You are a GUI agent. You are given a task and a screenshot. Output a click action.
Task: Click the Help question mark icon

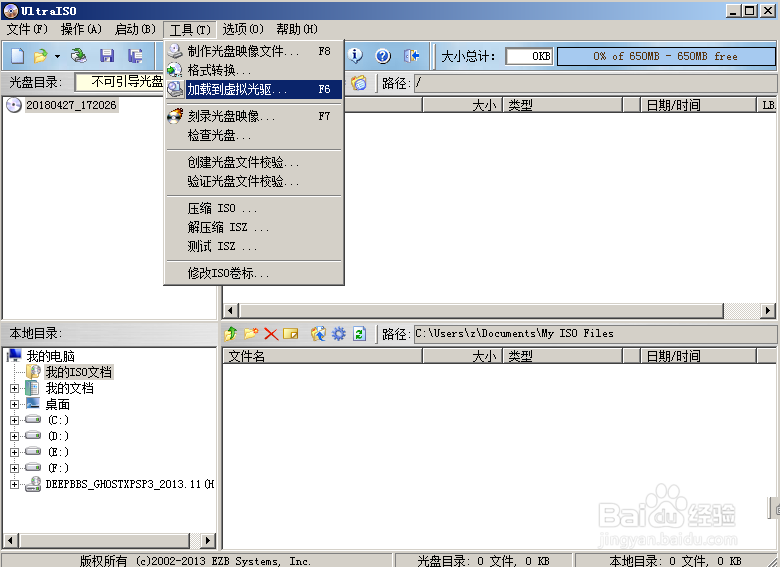(x=383, y=56)
